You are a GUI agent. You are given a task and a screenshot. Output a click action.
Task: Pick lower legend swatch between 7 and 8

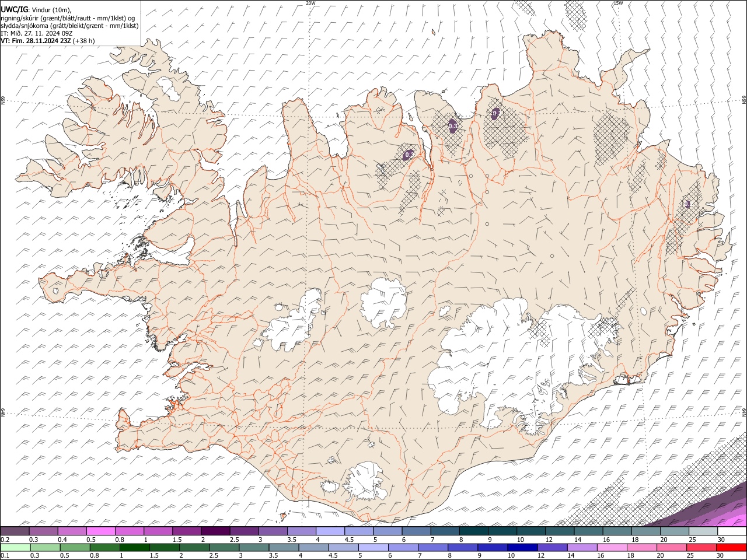point(433,547)
